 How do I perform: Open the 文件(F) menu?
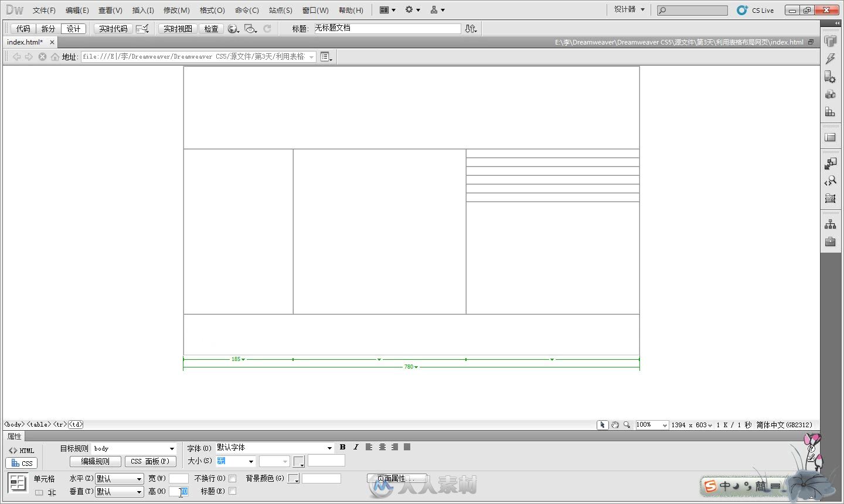tap(44, 11)
